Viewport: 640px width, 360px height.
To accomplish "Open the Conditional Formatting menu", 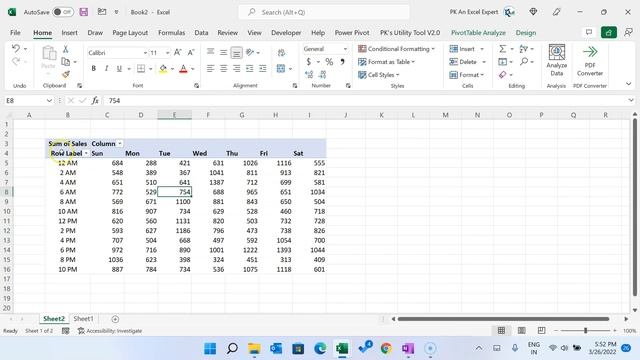I will click(x=396, y=49).
